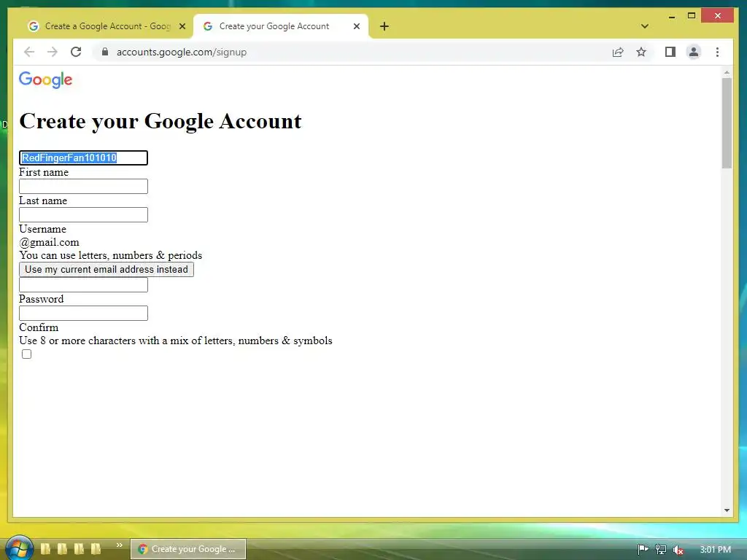Go forward using the browser forward arrow
This screenshot has height=560, width=747.
(x=53, y=52)
